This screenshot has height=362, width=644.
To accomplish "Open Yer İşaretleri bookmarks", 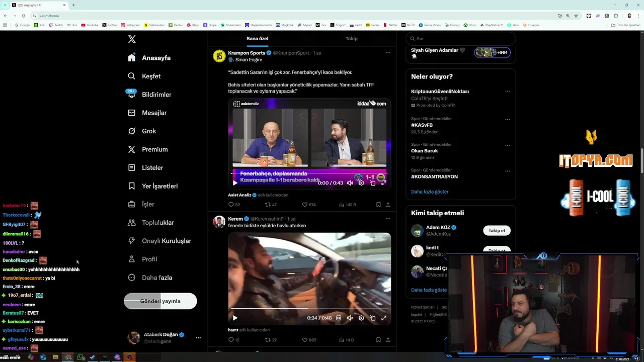I will [152, 186].
